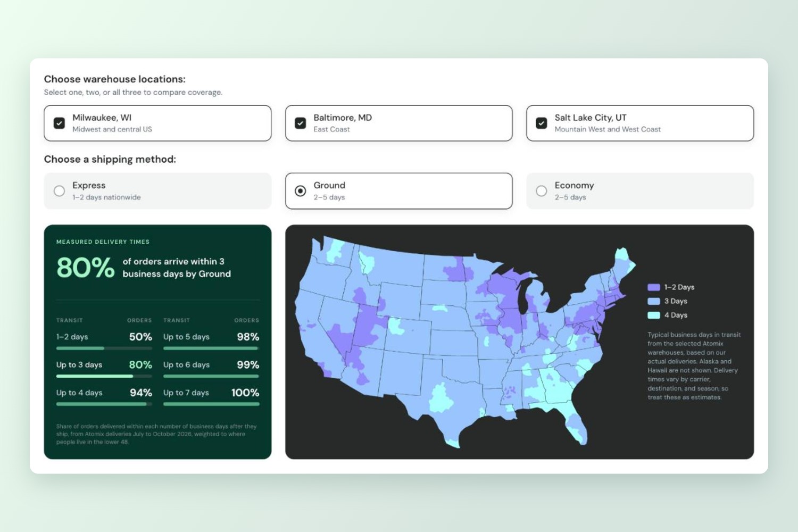Click the 50% orders value
Viewport: 798px width, 532px height.
(x=140, y=337)
